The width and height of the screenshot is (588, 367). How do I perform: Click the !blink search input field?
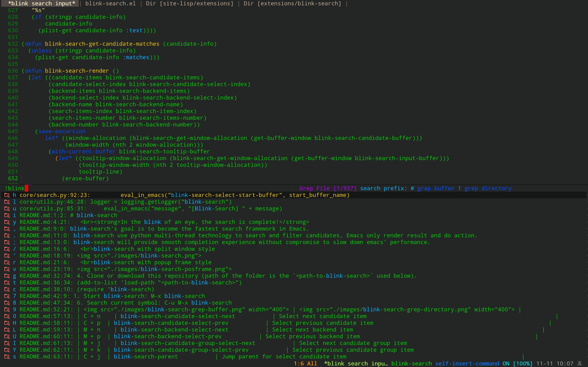(x=146, y=188)
